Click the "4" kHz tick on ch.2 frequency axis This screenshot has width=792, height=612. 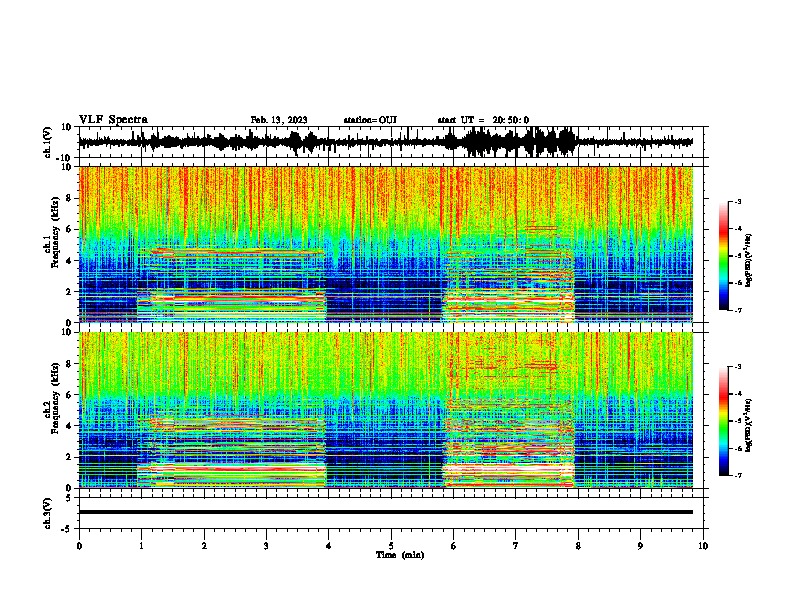click(70, 426)
